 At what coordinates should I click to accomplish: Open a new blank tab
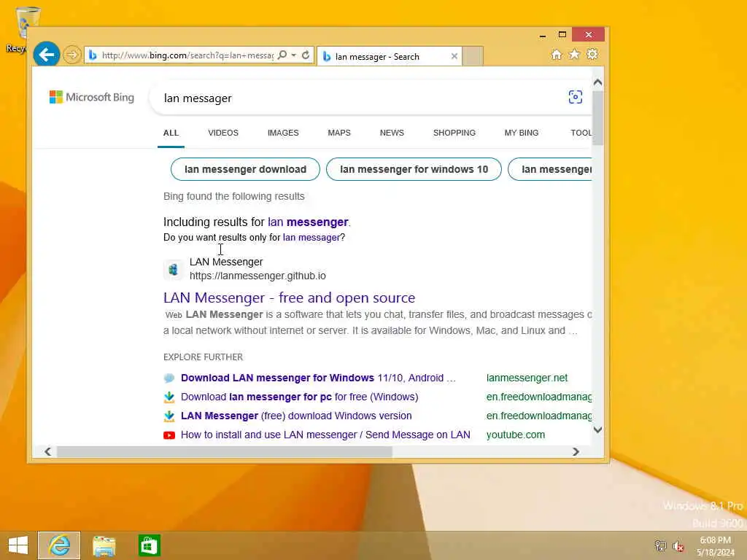point(473,55)
